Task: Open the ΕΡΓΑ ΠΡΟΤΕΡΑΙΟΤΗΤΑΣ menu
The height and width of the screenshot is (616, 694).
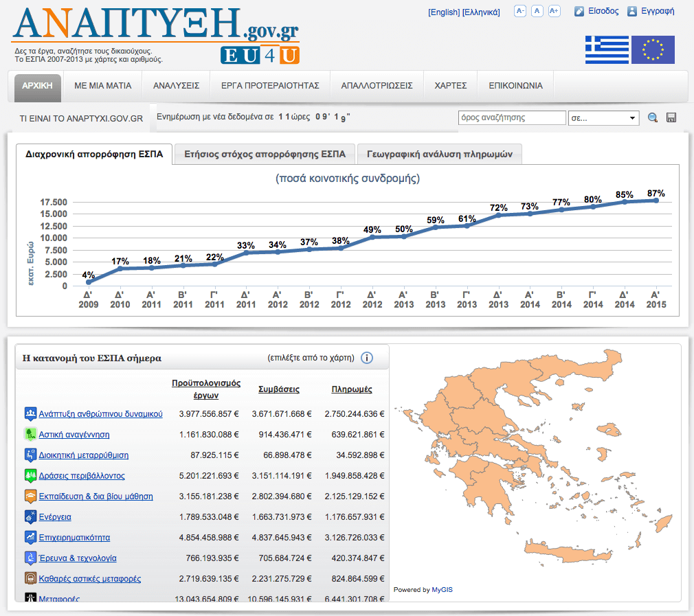Action: (270, 86)
